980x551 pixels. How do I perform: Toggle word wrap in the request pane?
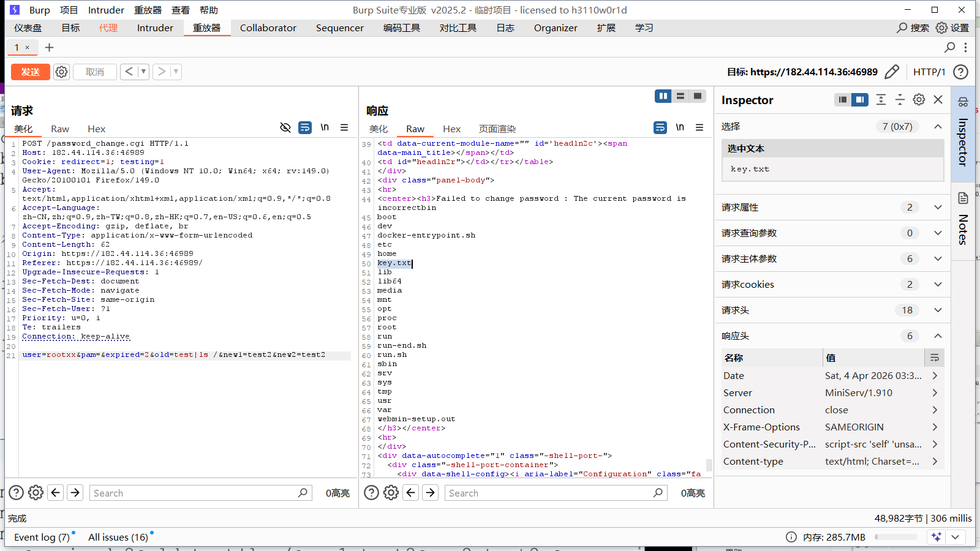(305, 127)
